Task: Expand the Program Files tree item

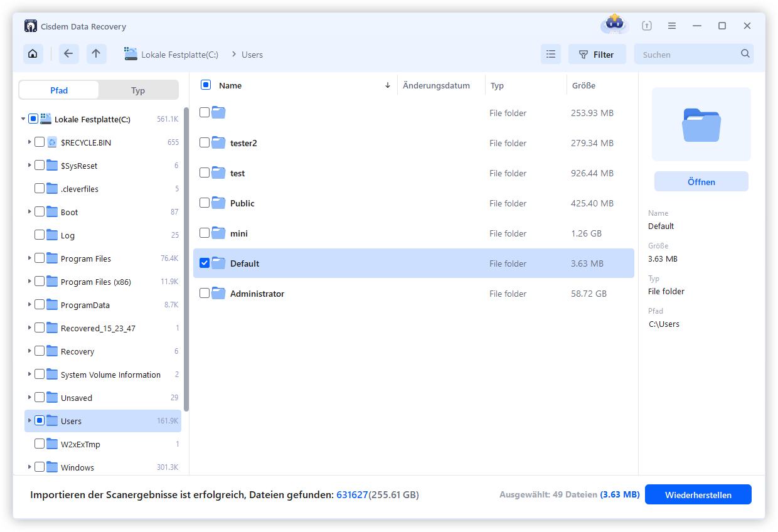Action: [29, 258]
